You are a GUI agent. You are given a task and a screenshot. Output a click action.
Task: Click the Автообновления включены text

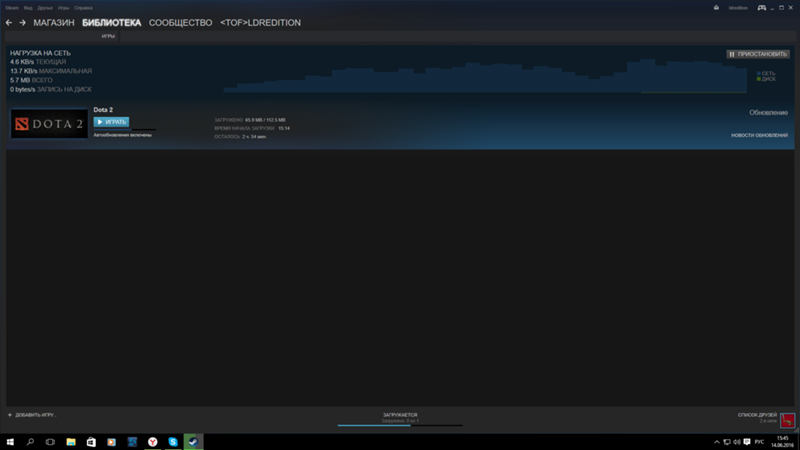[122, 135]
